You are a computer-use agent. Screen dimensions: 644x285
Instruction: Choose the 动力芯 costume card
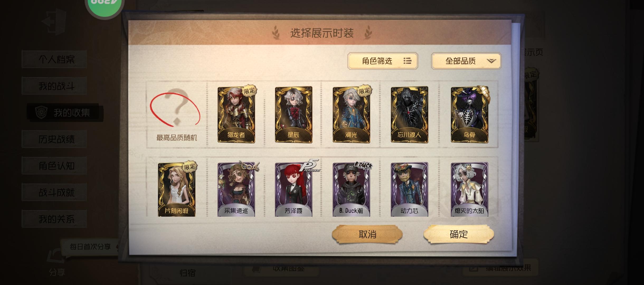409,189
